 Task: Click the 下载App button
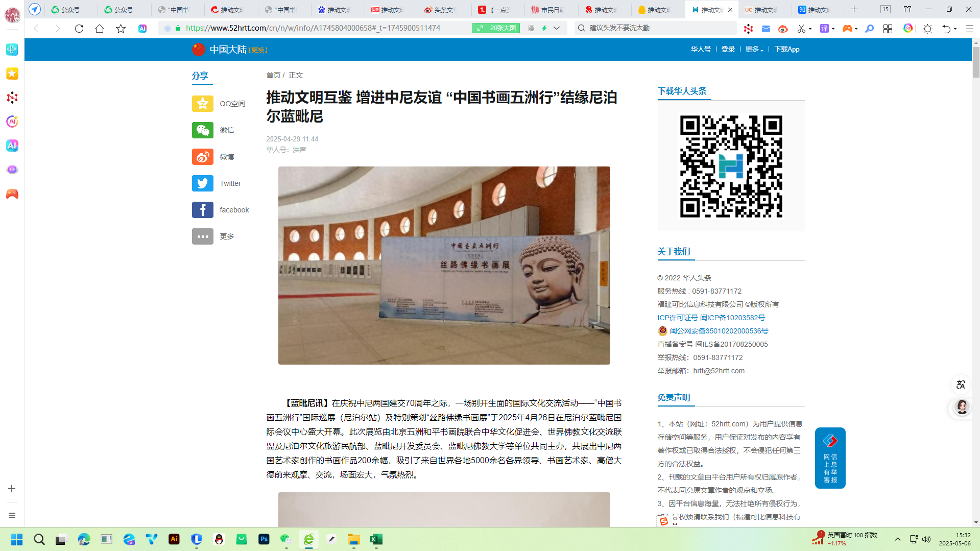tap(787, 50)
